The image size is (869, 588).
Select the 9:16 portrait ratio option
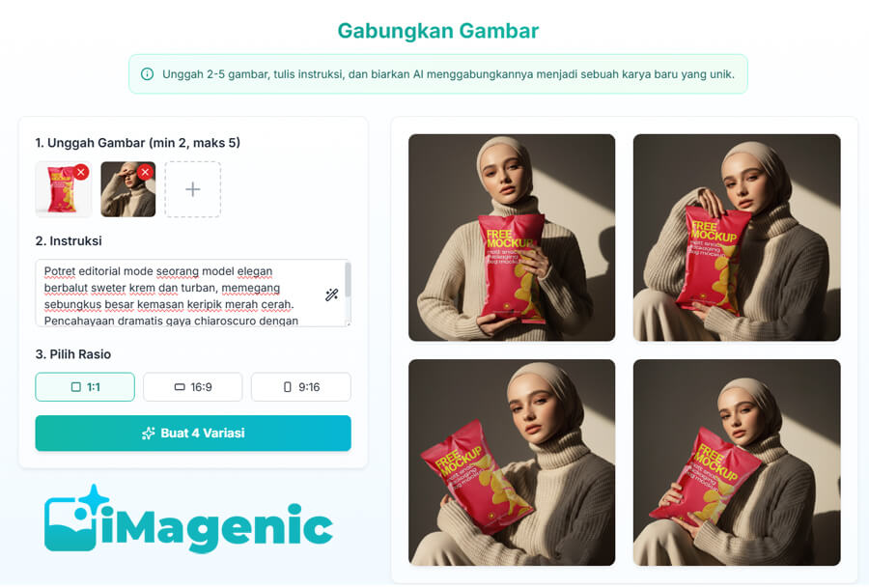coord(301,387)
